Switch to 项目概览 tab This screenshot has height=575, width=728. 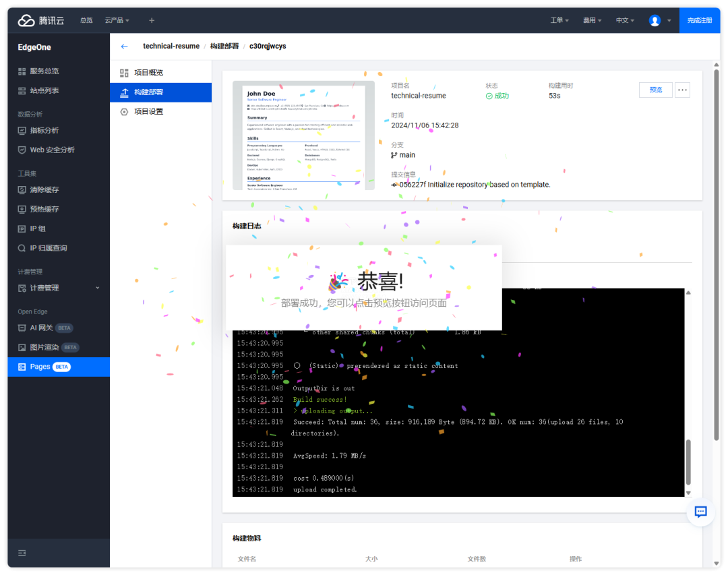click(148, 73)
